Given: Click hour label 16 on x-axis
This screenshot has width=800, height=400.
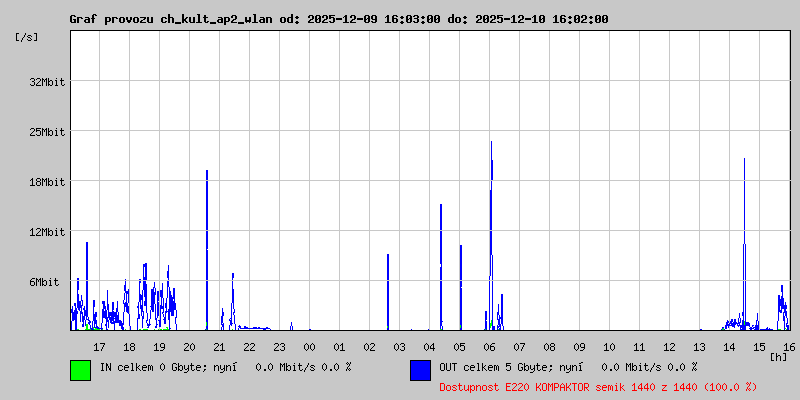Looking at the screenshot, I should pyautogui.click(x=789, y=347).
